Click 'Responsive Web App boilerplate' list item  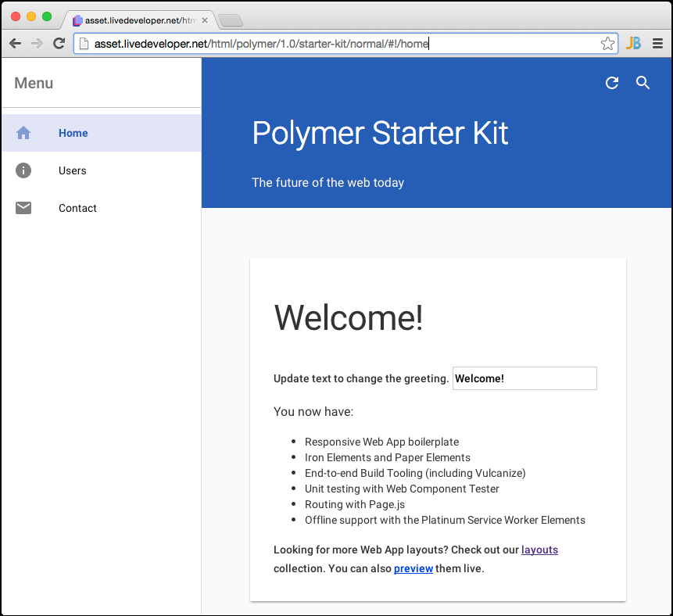point(381,442)
